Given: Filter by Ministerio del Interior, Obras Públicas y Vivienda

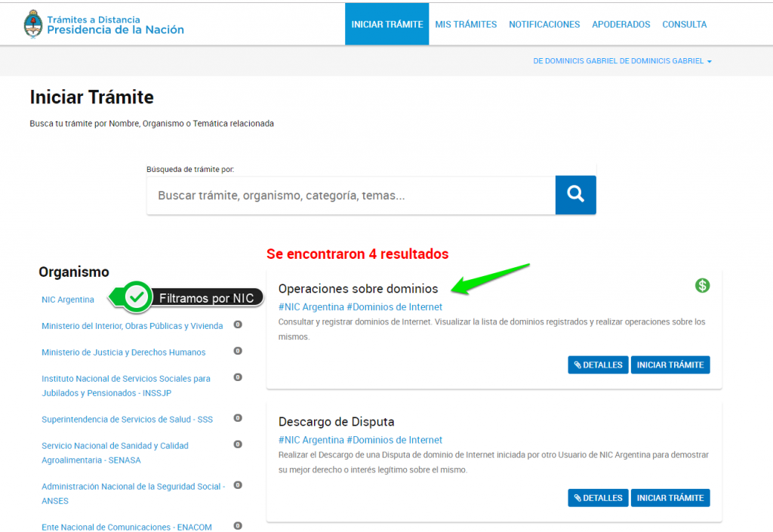Looking at the screenshot, I should [132, 325].
